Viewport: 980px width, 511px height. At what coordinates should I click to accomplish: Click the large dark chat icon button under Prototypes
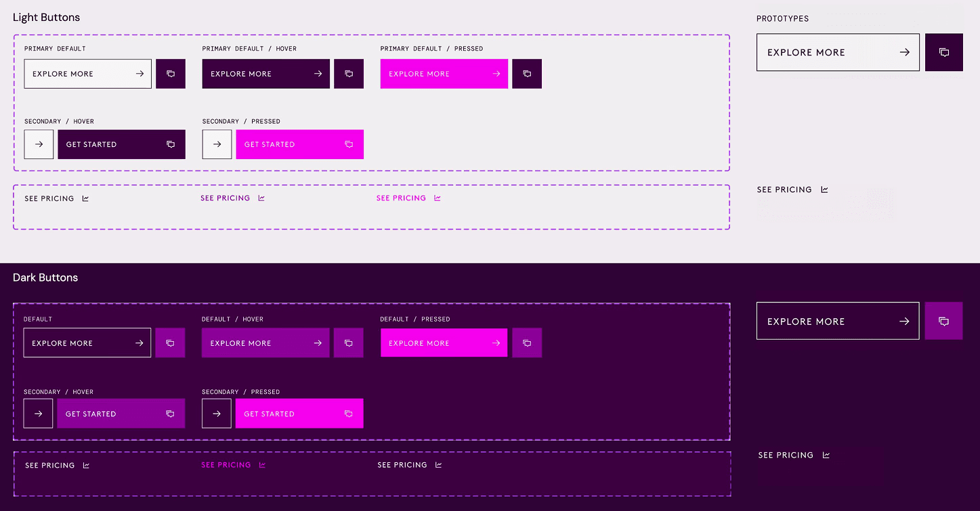(x=943, y=52)
